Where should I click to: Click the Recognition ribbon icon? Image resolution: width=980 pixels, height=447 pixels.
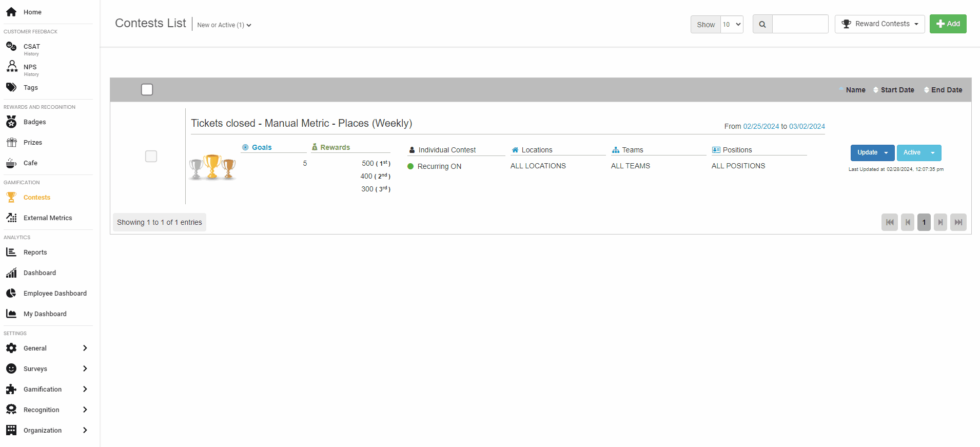pos(11,410)
